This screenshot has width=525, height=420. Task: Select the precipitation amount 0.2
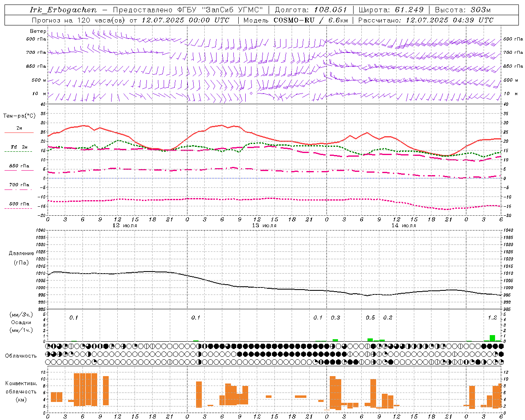pyautogui.click(x=388, y=318)
